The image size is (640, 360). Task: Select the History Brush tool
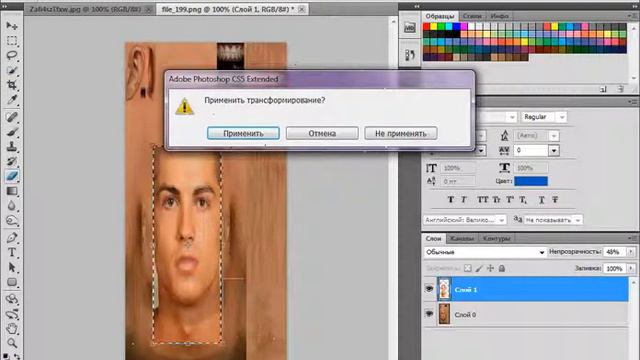coord(11,161)
